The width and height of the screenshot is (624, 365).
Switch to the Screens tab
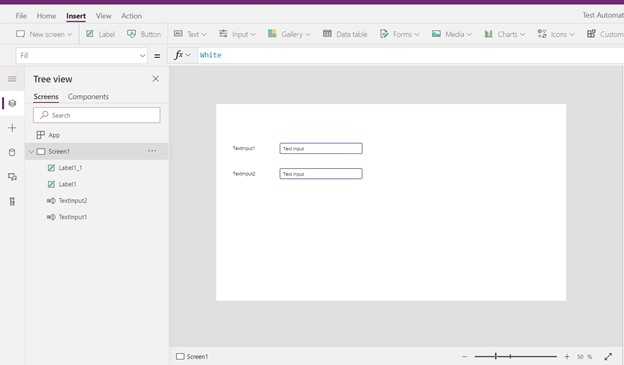coord(46,97)
